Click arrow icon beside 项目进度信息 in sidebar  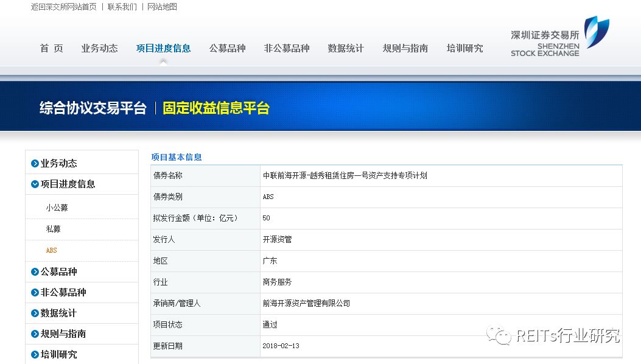tap(35, 184)
